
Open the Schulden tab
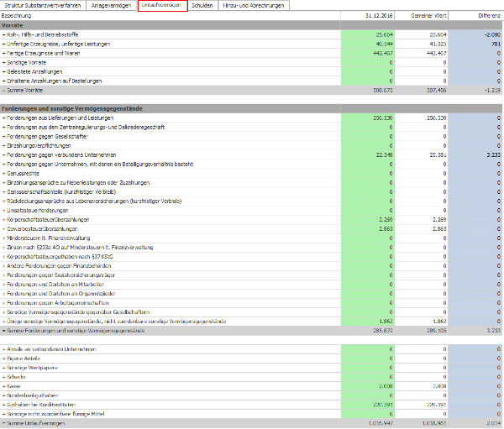(x=202, y=6)
